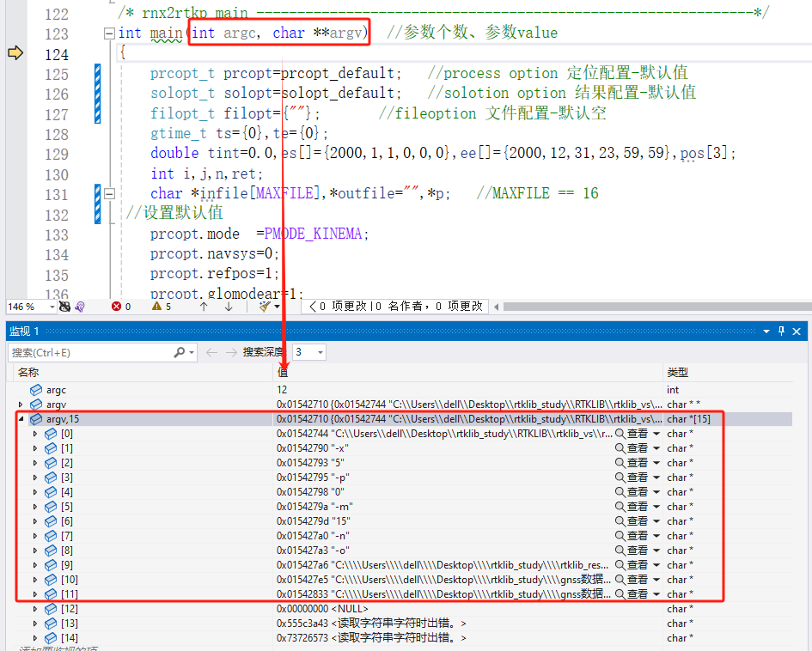Go to previous issue up arrow
812x651 pixels.
204,307
